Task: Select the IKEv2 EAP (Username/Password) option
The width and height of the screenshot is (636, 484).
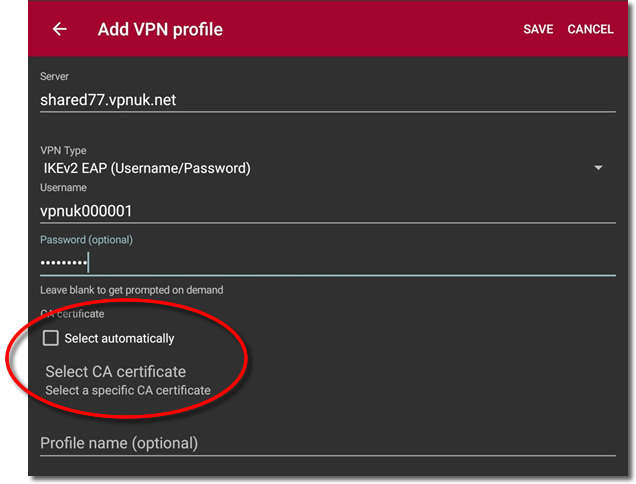Action: pyautogui.click(x=147, y=168)
